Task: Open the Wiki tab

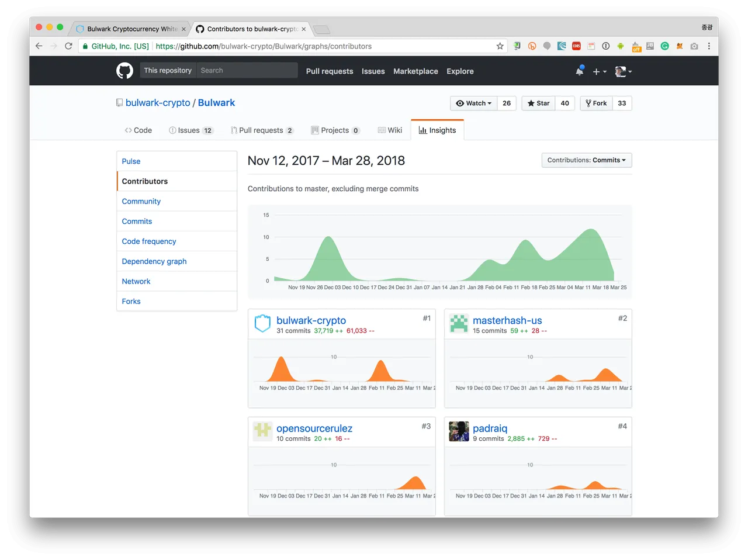Action: [x=390, y=130]
